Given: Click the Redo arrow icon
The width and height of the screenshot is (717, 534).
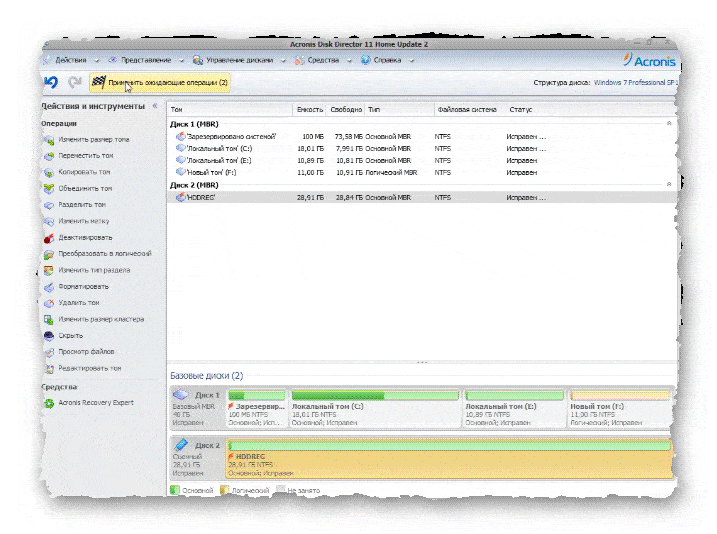Looking at the screenshot, I should pos(75,82).
